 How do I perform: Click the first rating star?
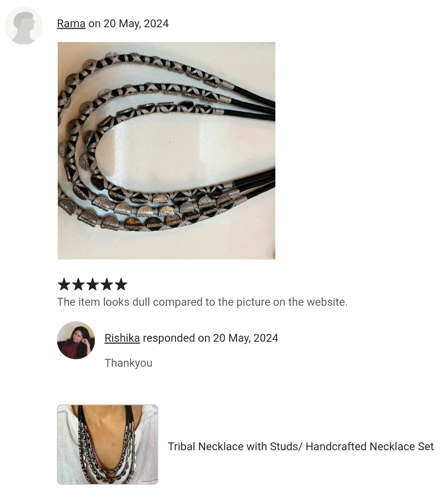tap(64, 284)
